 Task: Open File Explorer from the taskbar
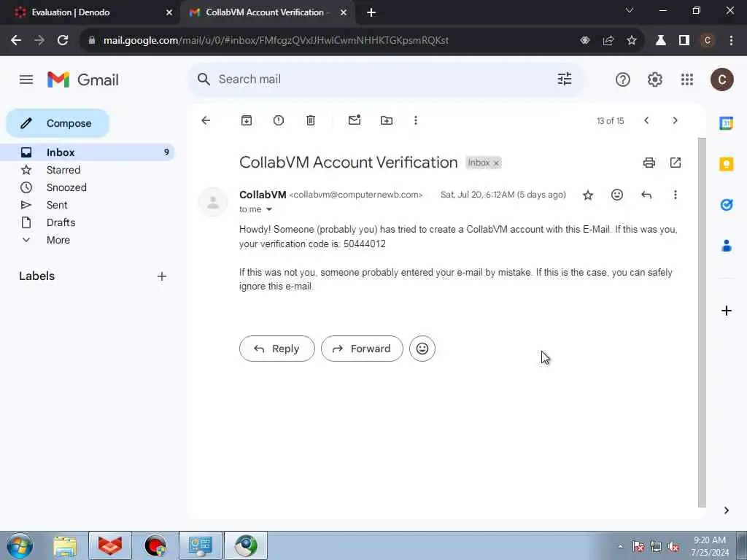pos(65,545)
